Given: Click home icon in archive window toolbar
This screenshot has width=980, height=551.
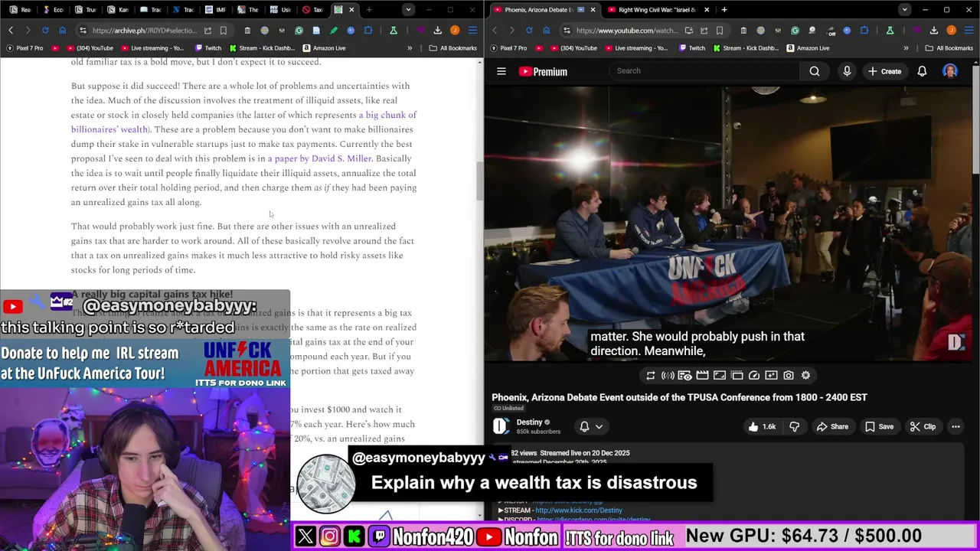Looking at the screenshot, I should (63, 31).
